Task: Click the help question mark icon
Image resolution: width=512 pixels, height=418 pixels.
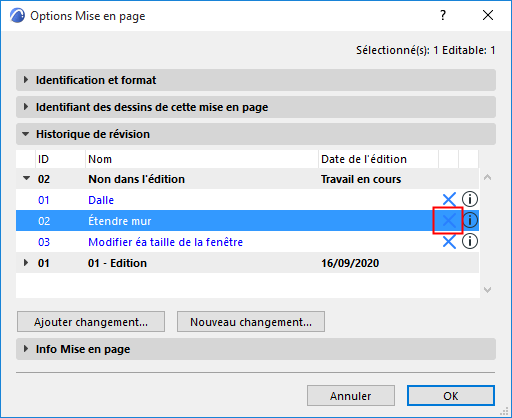Action: (443, 15)
